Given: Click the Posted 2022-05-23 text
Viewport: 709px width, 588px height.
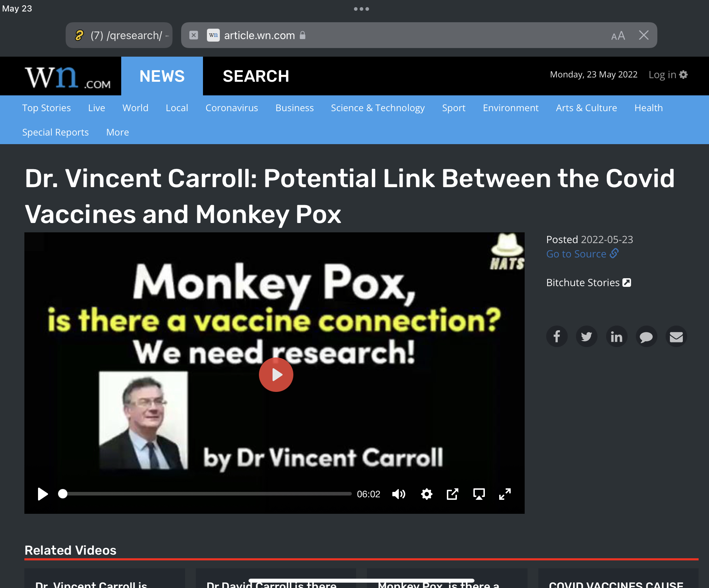Looking at the screenshot, I should point(589,240).
